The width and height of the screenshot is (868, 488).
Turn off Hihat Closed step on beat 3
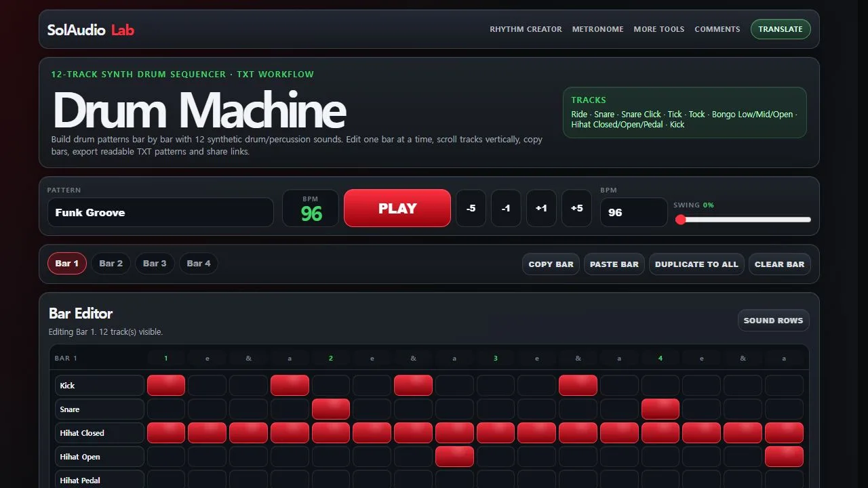pos(496,433)
